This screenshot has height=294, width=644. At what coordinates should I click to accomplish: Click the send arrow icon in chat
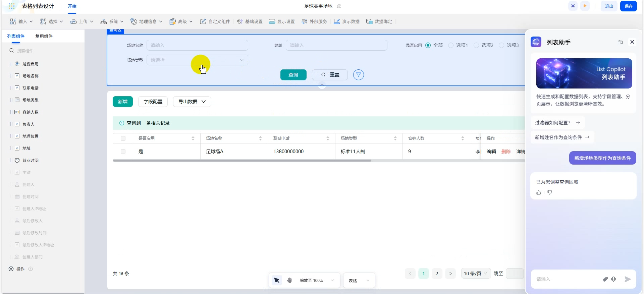click(x=628, y=279)
